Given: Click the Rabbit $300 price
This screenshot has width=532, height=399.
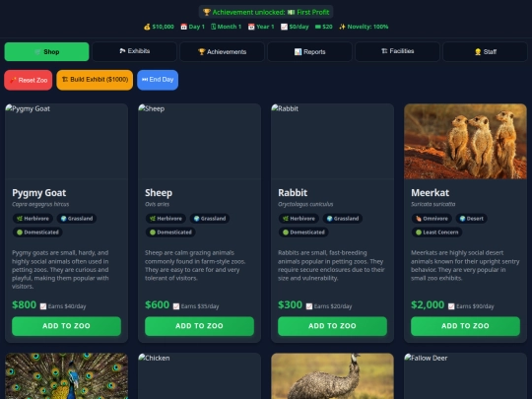Looking at the screenshot, I should [x=290, y=304].
